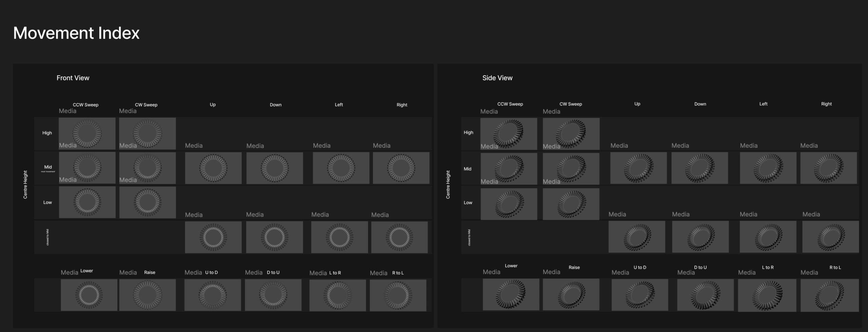Click the Side View CW Sweep column label
This screenshot has width=868, height=332.
[x=570, y=104]
